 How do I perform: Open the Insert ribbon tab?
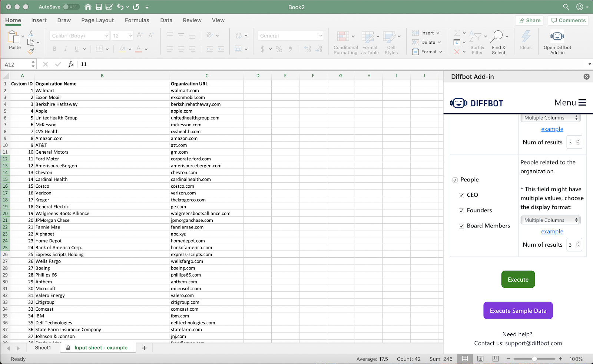click(39, 20)
